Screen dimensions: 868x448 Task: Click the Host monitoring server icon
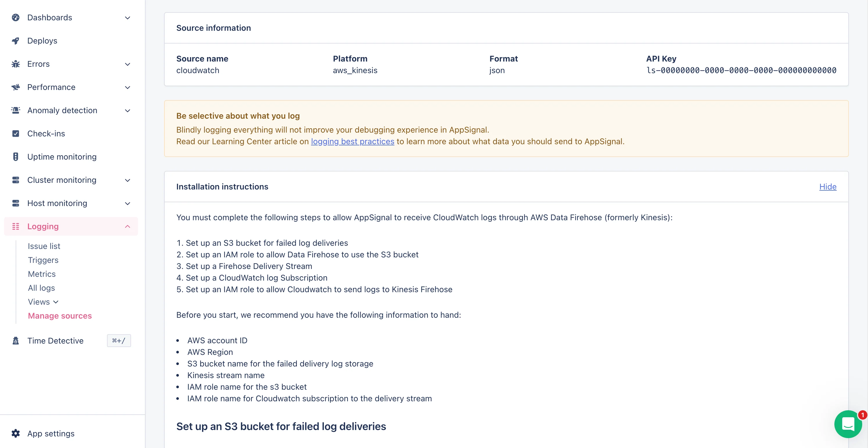15,203
